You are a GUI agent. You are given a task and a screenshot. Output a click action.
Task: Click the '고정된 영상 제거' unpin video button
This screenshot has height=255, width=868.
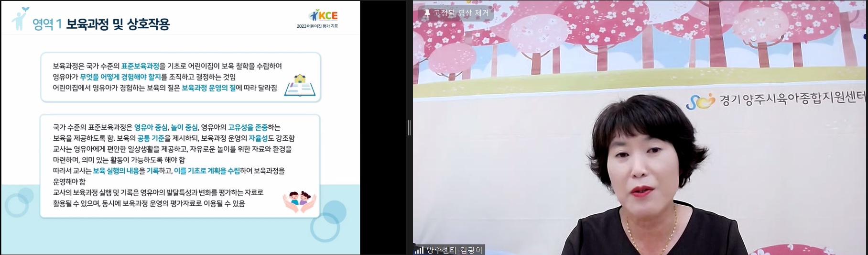(x=456, y=13)
